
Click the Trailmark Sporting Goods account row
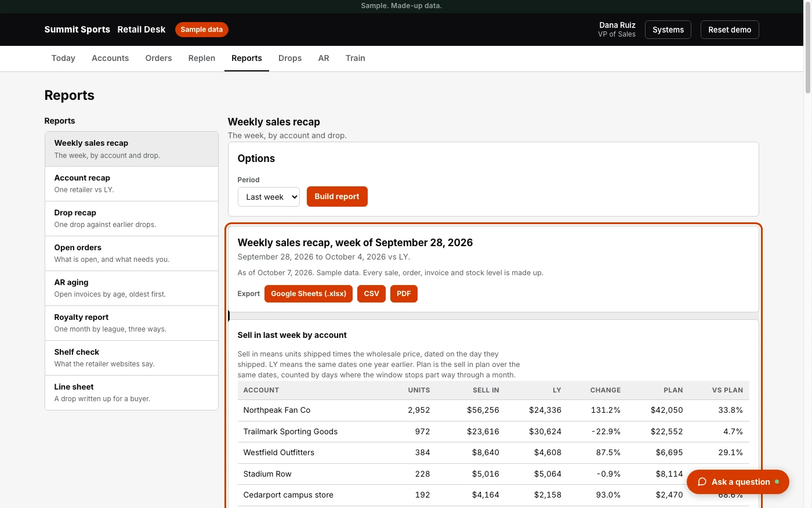pos(494,432)
